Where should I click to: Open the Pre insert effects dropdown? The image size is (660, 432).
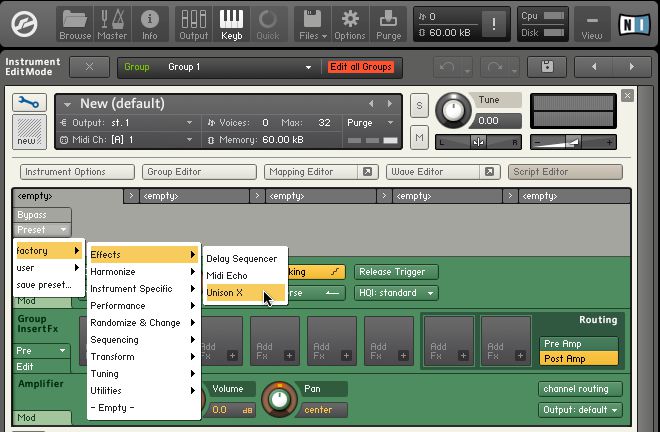42,351
